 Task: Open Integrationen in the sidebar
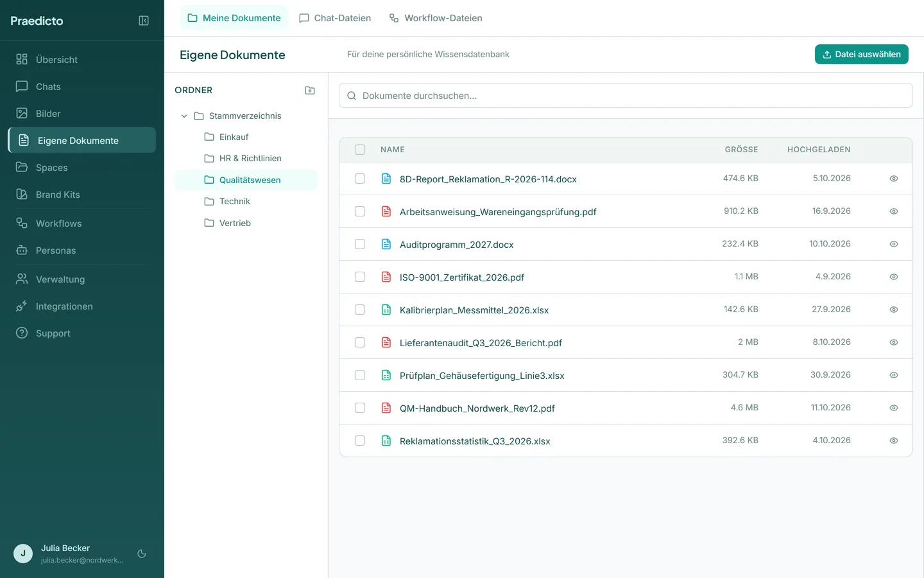click(81, 306)
